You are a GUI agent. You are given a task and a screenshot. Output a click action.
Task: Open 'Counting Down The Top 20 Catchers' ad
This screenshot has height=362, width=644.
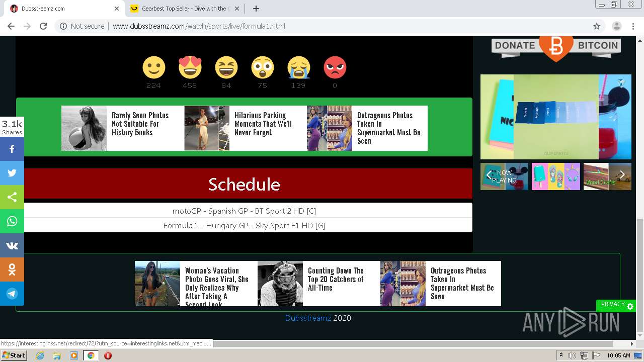[318, 284]
